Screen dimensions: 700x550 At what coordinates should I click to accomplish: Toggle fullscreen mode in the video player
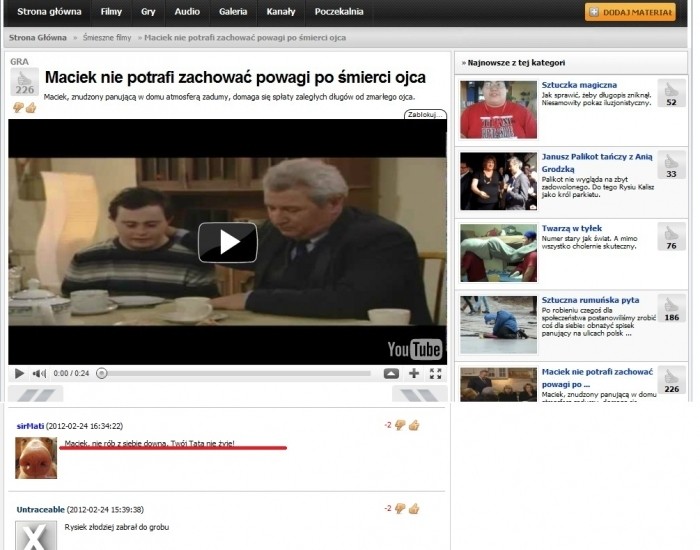point(435,373)
